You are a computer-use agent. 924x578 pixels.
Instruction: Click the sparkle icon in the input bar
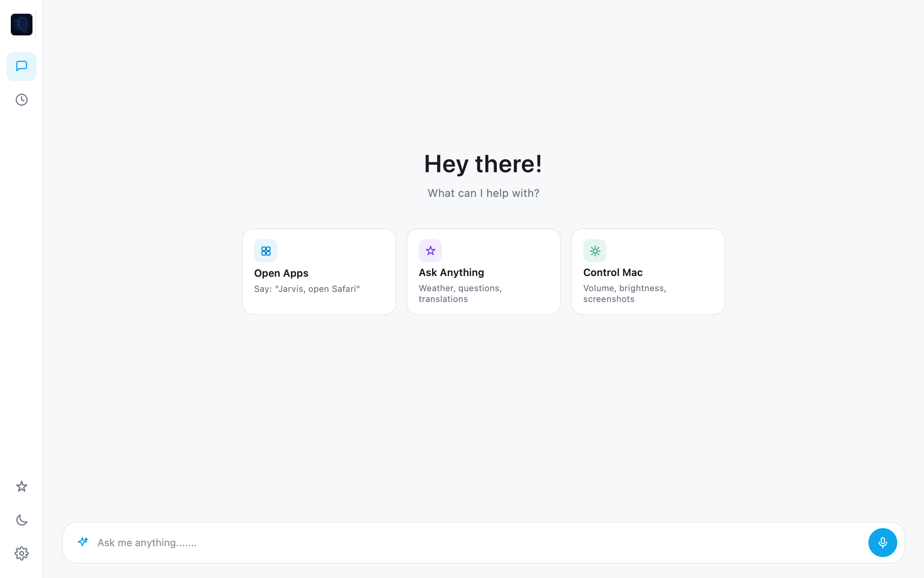tap(83, 542)
